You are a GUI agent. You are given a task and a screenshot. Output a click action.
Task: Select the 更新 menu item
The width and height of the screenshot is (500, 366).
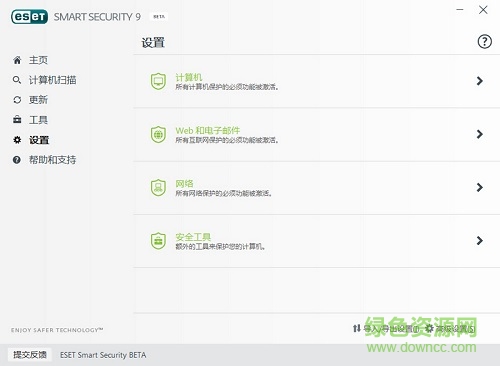(38, 100)
